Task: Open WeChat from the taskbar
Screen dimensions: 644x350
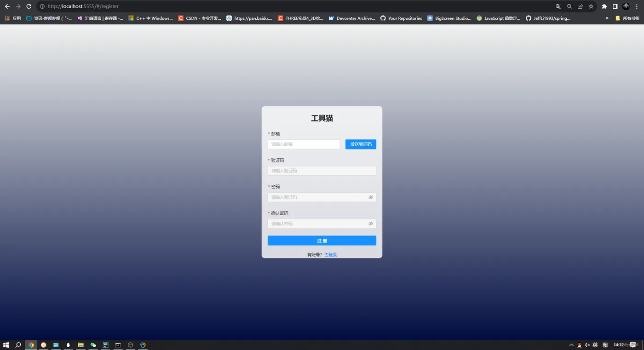Action: click(93, 345)
